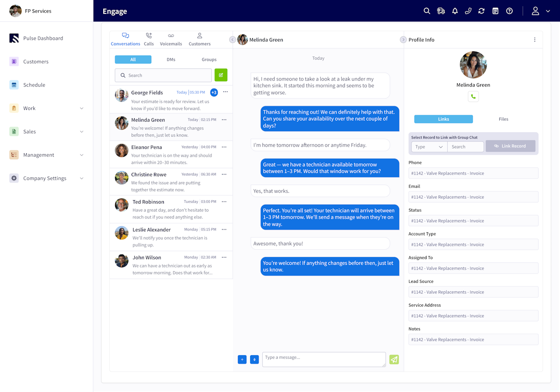Open the John Wilson conversation

(x=171, y=265)
